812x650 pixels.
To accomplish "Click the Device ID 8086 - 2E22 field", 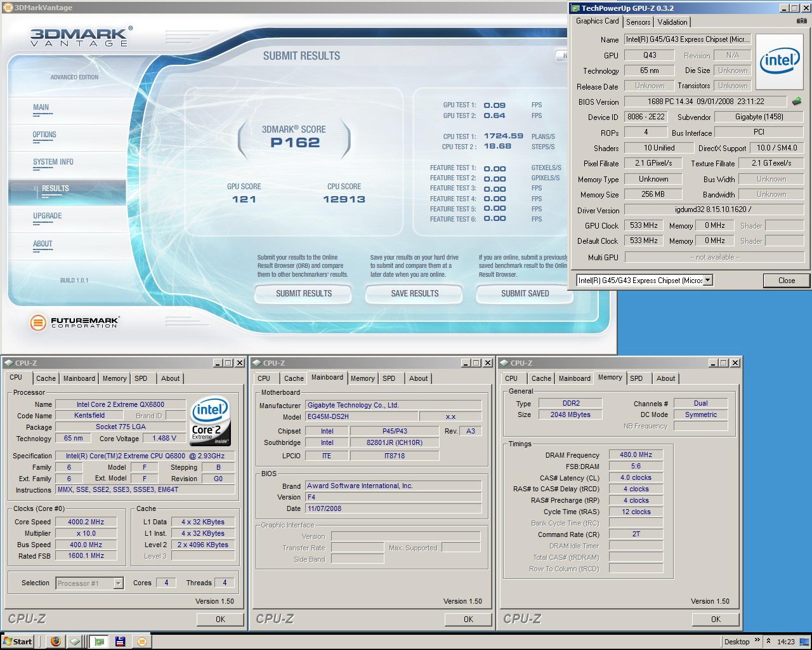I will (x=646, y=117).
